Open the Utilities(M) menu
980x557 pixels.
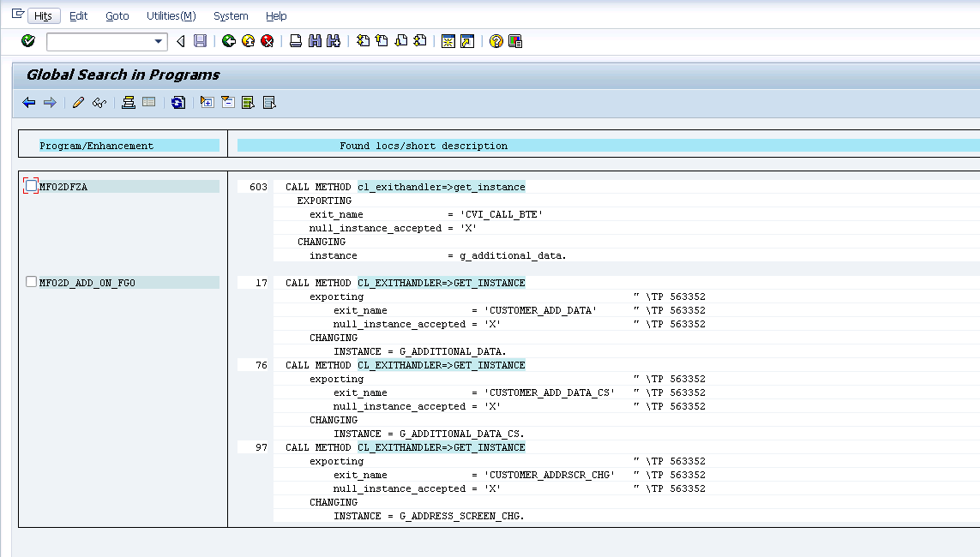pos(171,15)
